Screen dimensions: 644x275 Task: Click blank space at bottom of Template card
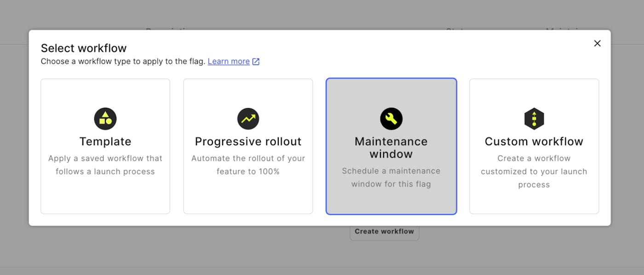click(x=105, y=198)
